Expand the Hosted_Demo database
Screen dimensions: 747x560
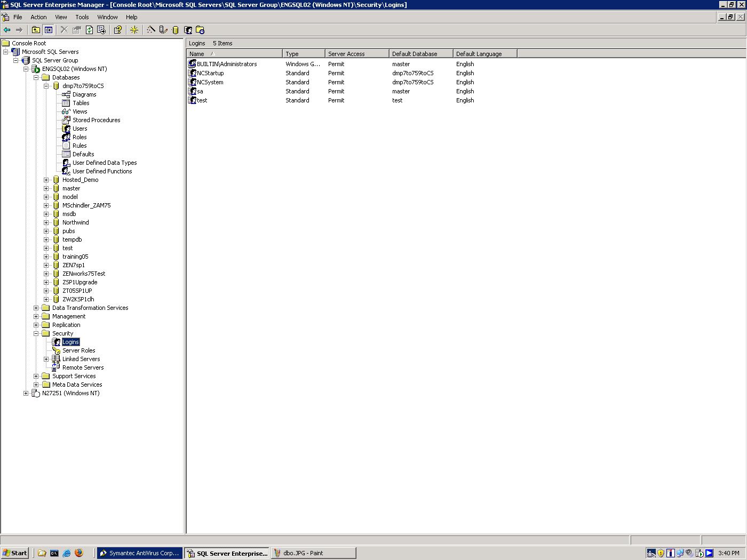46,180
